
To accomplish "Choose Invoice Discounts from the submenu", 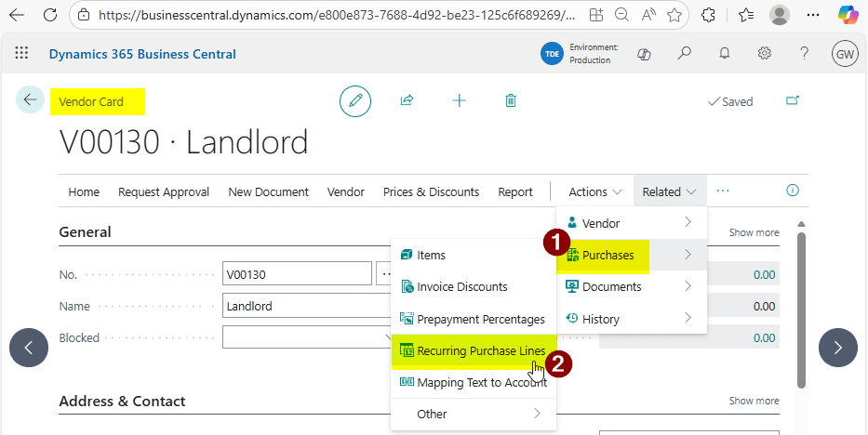I will point(461,287).
